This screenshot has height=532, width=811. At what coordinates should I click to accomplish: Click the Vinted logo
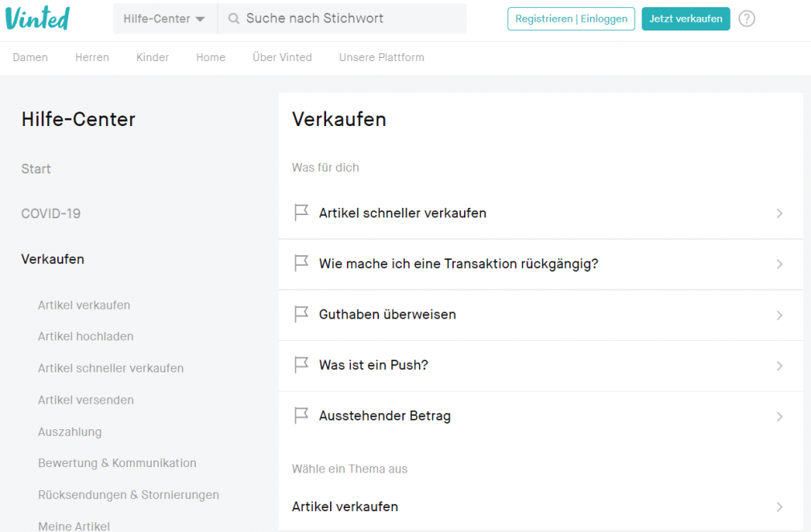click(x=37, y=18)
